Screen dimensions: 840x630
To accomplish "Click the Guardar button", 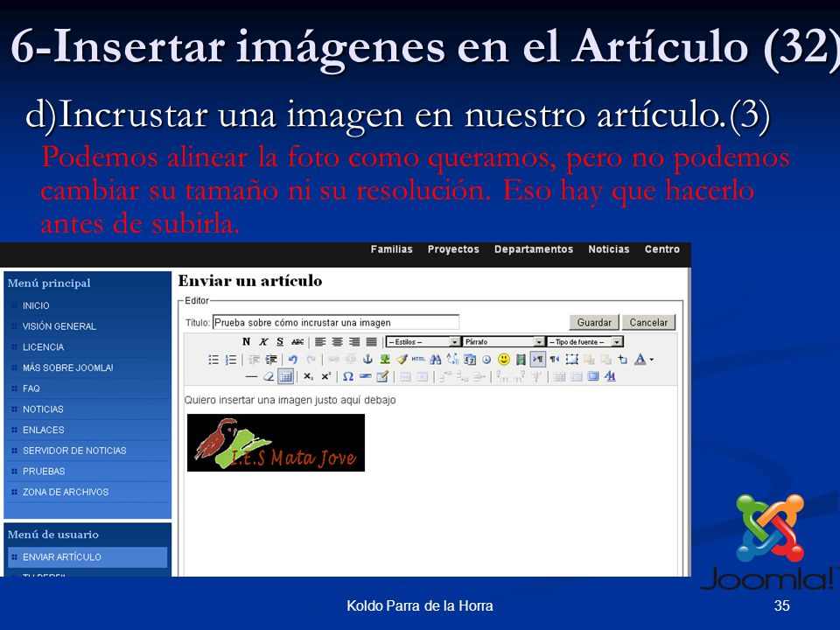I will click(x=594, y=323).
